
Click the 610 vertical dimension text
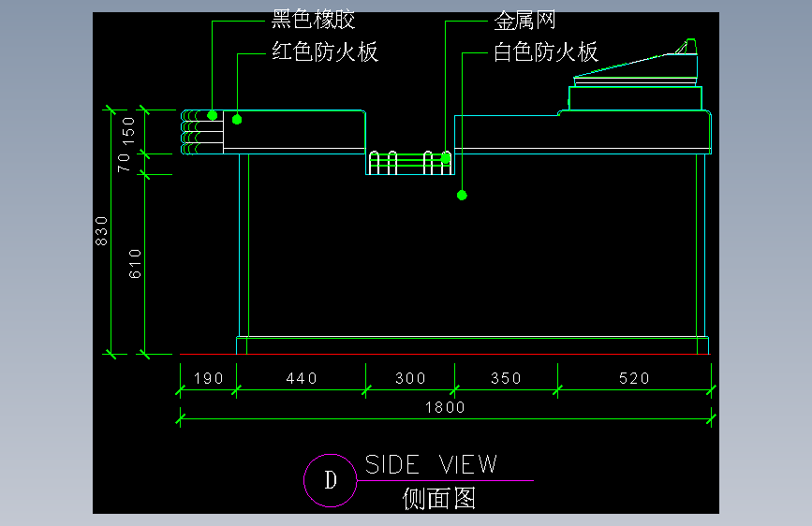pyautogui.click(x=135, y=264)
